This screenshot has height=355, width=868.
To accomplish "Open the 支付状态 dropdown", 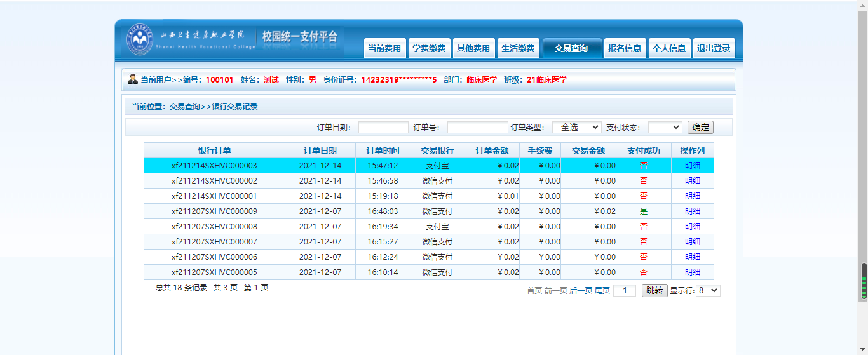I will coord(665,127).
